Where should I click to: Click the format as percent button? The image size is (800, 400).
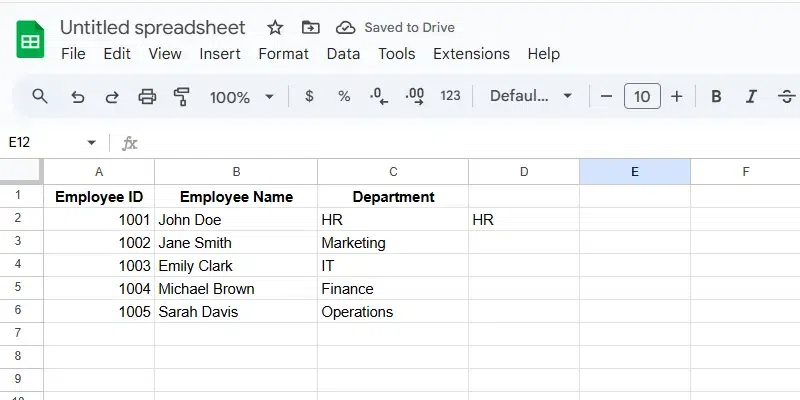point(344,97)
